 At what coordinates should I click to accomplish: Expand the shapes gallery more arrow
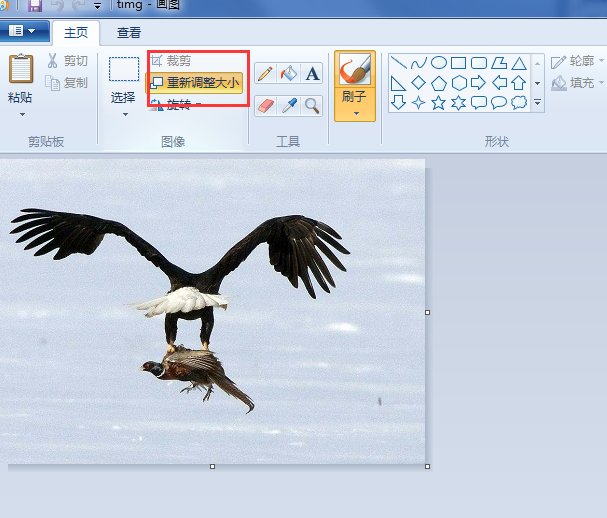[x=538, y=102]
